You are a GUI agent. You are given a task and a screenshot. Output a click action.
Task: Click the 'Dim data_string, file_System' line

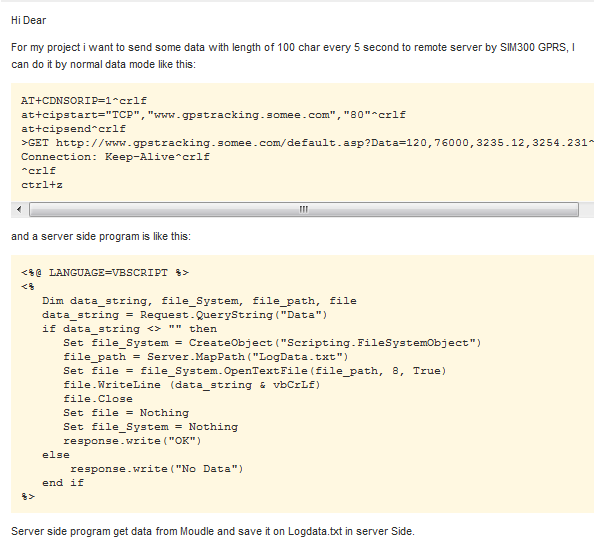click(x=199, y=301)
